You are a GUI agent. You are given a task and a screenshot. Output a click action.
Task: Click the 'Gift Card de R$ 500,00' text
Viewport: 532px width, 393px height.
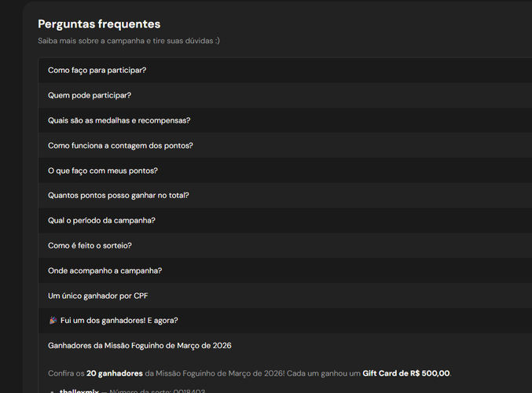(x=406, y=373)
